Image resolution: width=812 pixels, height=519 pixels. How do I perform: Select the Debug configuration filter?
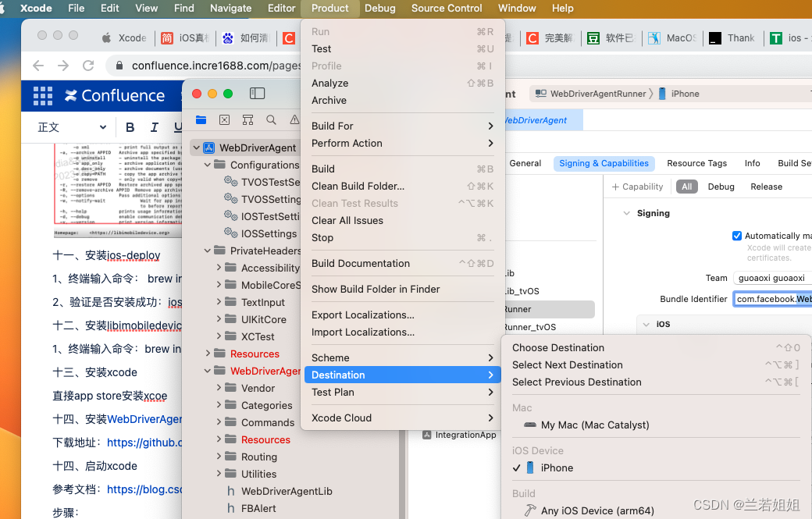(x=721, y=187)
